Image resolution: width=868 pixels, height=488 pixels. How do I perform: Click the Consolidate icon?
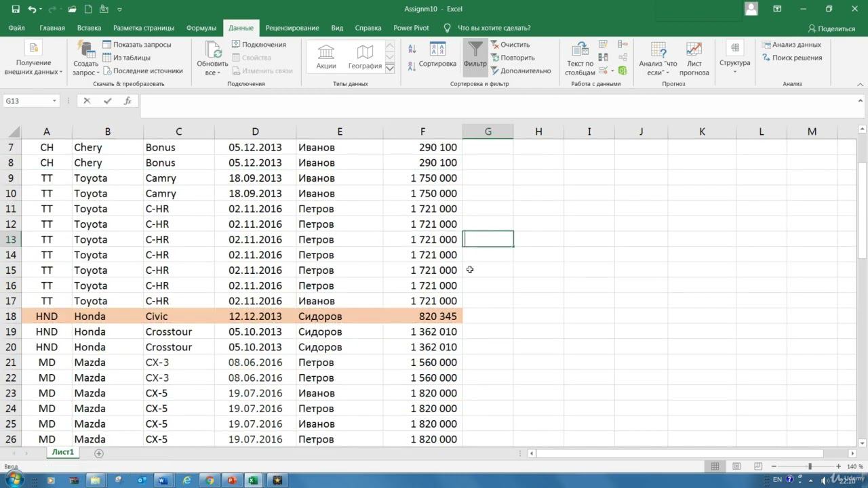[x=623, y=45]
